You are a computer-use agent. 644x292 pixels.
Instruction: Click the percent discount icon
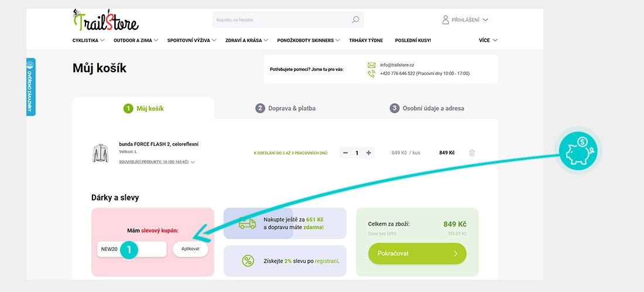click(248, 261)
